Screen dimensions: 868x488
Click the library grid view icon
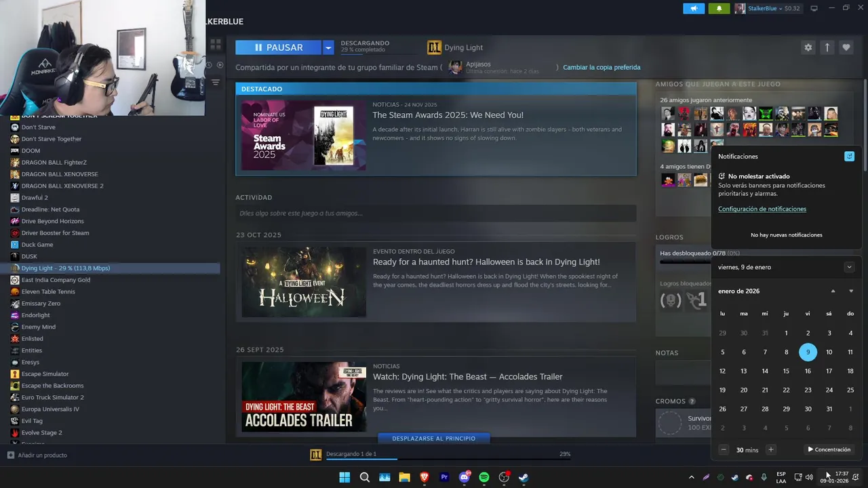click(216, 45)
